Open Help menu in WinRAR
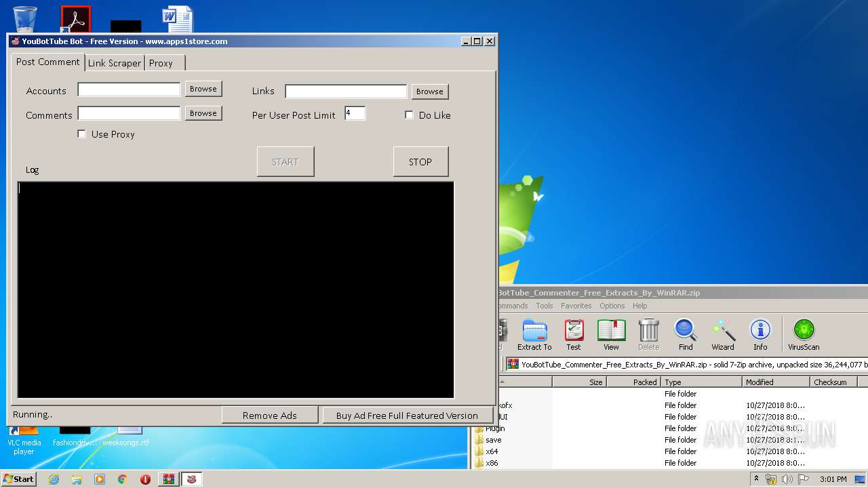The width and height of the screenshot is (868, 488). pos(639,306)
